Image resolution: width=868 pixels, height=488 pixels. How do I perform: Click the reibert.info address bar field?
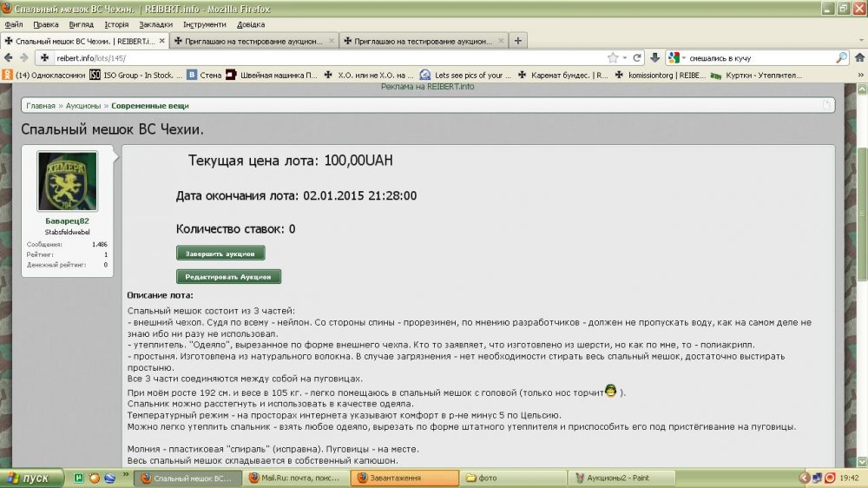click(x=330, y=57)
